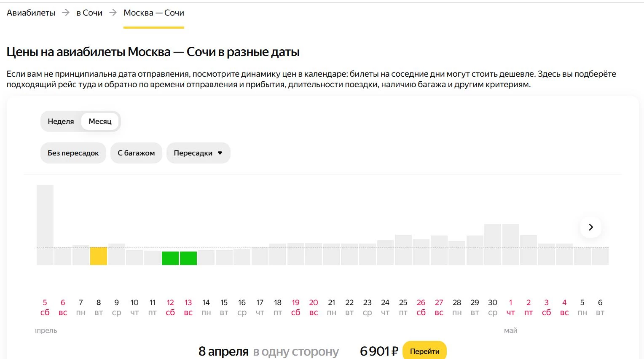Click date label 6 вс
Screen dimensions: 644x359
63,308
